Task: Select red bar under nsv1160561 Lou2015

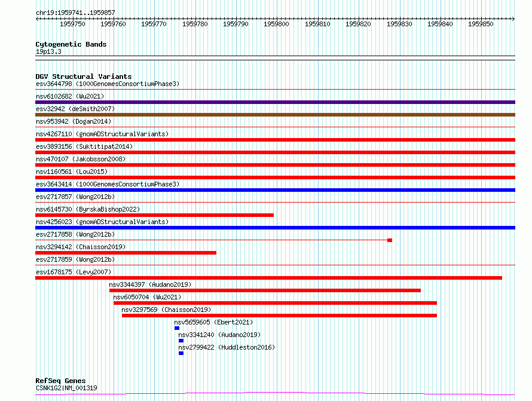Action: tap(275, 177)
